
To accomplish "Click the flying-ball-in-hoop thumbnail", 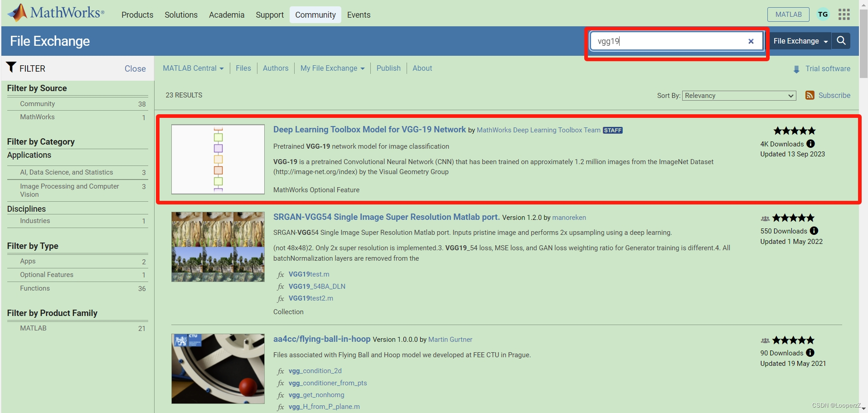I will [218, 369].
